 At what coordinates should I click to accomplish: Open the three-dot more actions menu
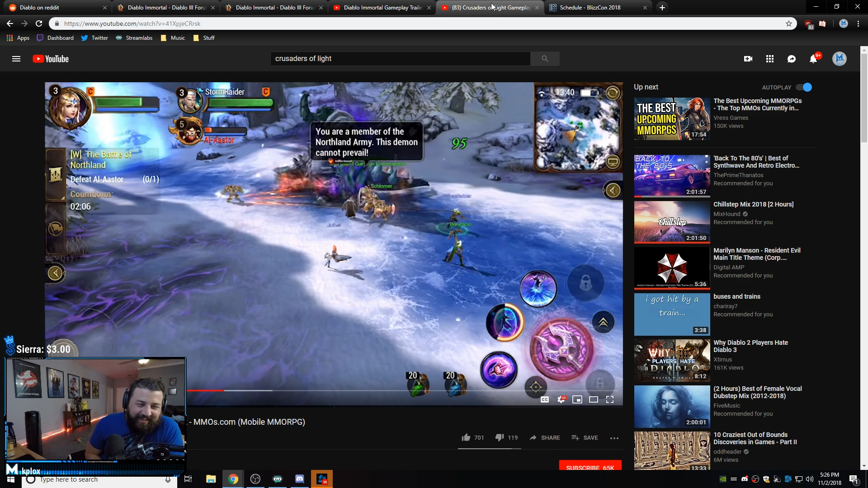click(x=614, y=438)
